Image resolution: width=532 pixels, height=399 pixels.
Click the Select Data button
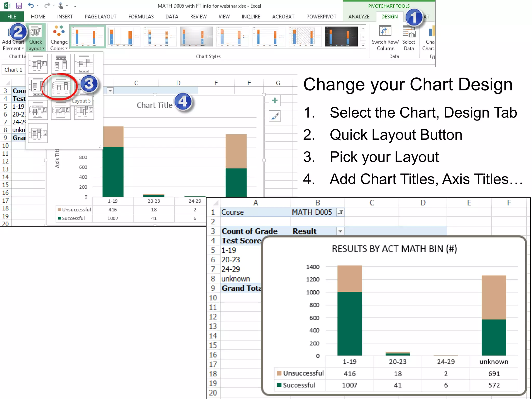click(409, 38)
